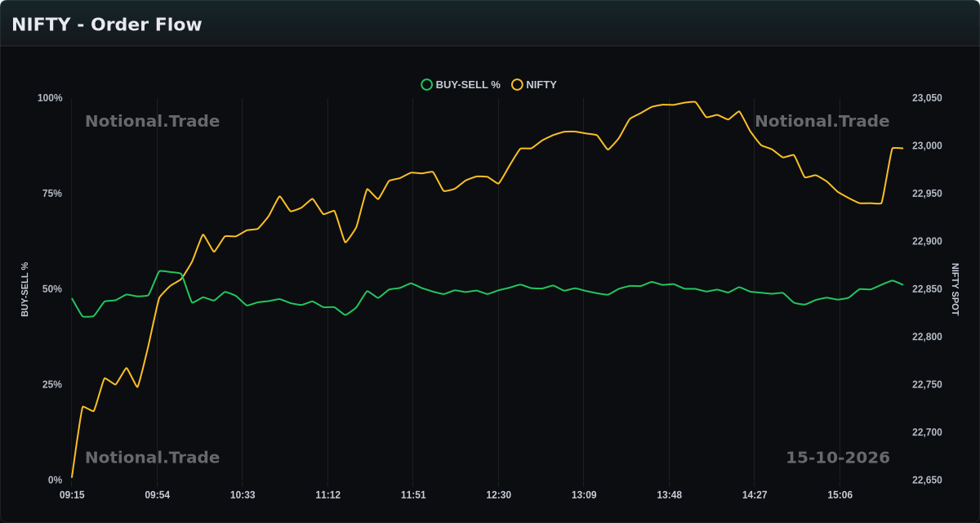Viewport: 980px width, 523px height.
Task: Click the 50% left axis label
Action: 52,289
